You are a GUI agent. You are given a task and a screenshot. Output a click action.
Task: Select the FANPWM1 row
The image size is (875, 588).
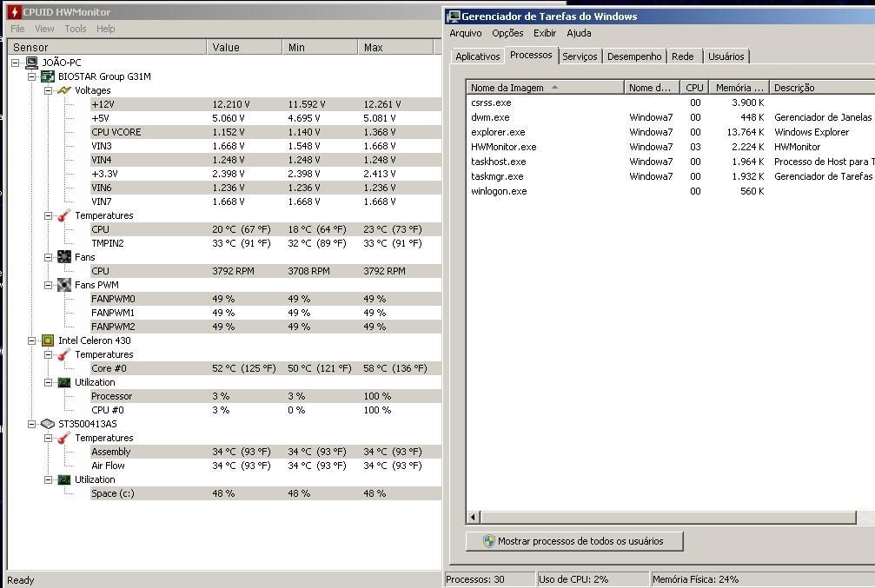(266, 313)
